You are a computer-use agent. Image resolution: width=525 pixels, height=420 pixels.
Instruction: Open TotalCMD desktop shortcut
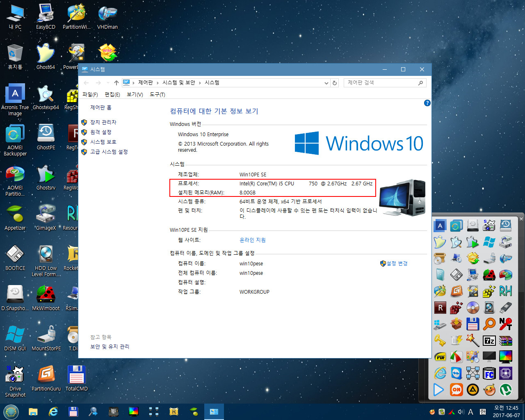pos(76,378)
